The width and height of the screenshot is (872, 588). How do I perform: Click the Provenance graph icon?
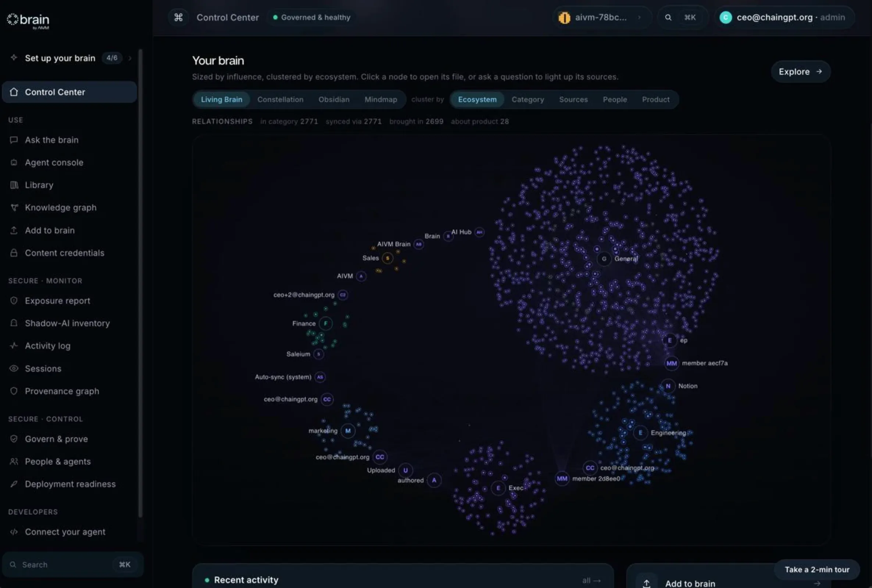coord(14,391)
